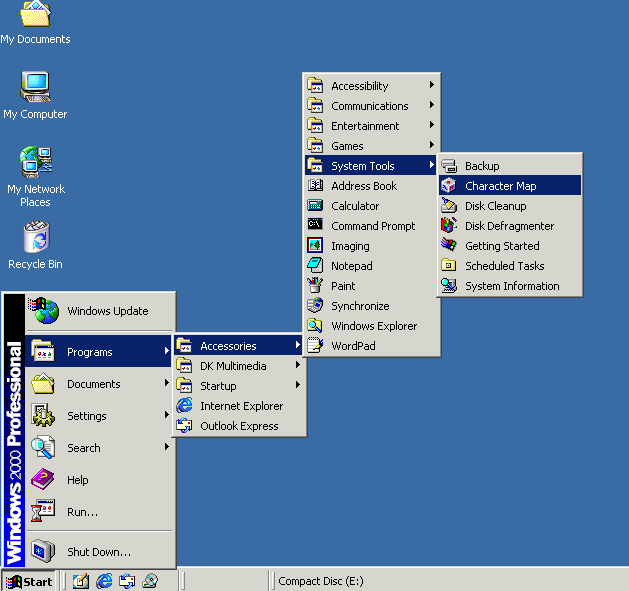
Task: Select Command Prompt menu entry
Action: pos(373,226)
